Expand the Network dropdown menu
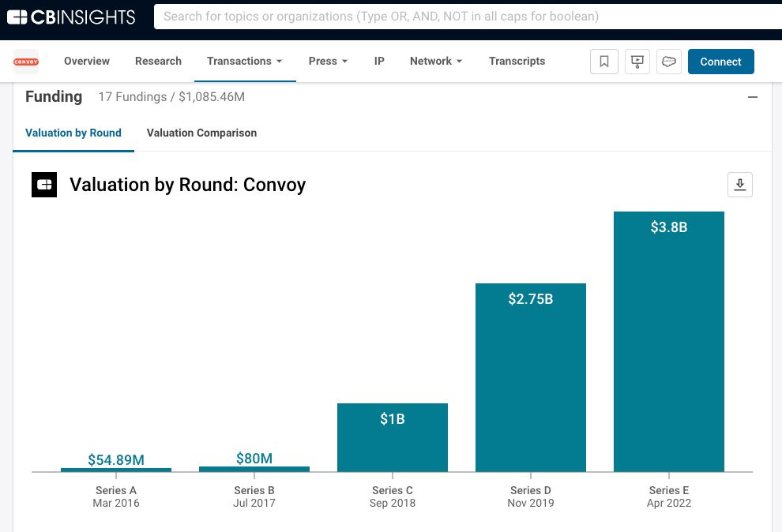The height and width of the screenshot is (532, 782). (x=436, y=62)
